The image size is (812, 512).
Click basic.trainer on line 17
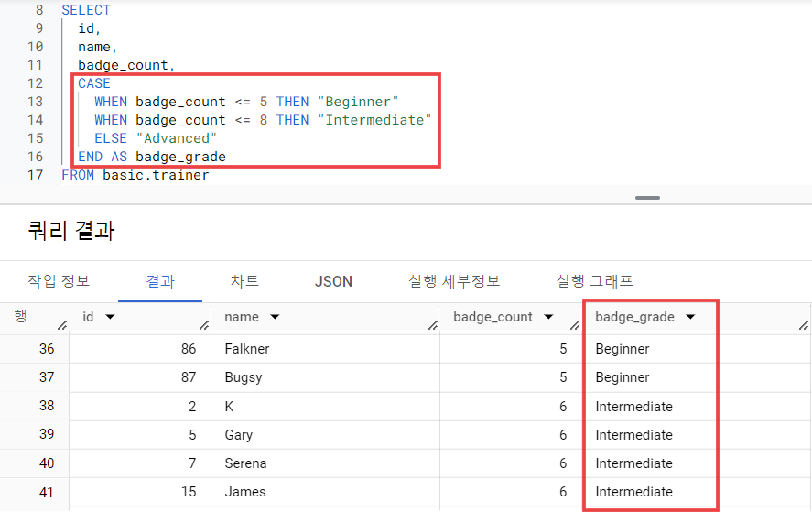pos(156,175)
